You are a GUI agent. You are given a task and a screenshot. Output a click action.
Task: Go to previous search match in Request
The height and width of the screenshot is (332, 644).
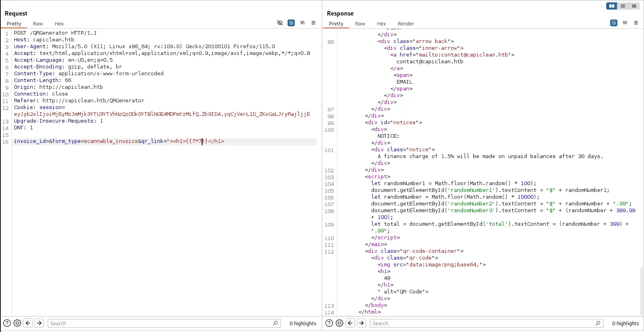coord(28,323)
